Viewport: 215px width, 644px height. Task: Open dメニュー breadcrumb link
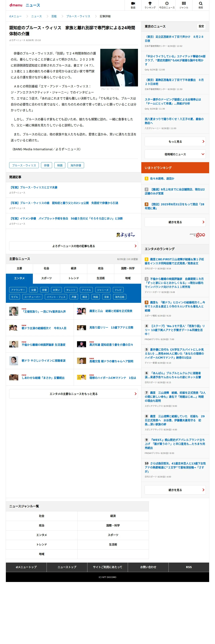coord(16,16)
